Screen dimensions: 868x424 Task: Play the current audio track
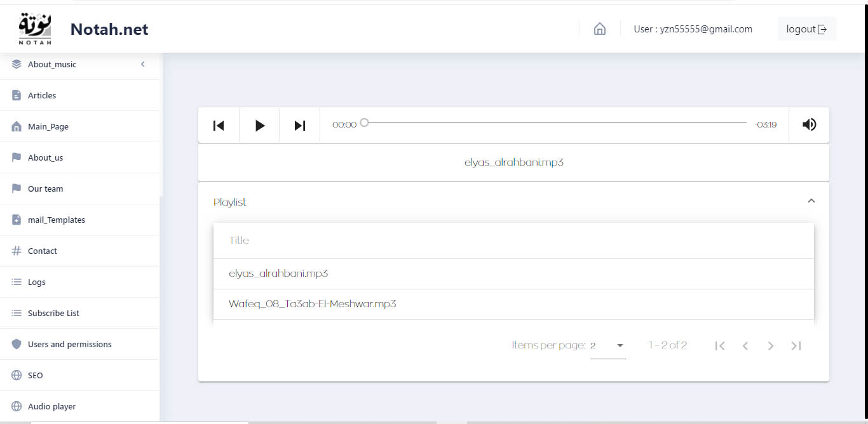(x=259, y=125)
